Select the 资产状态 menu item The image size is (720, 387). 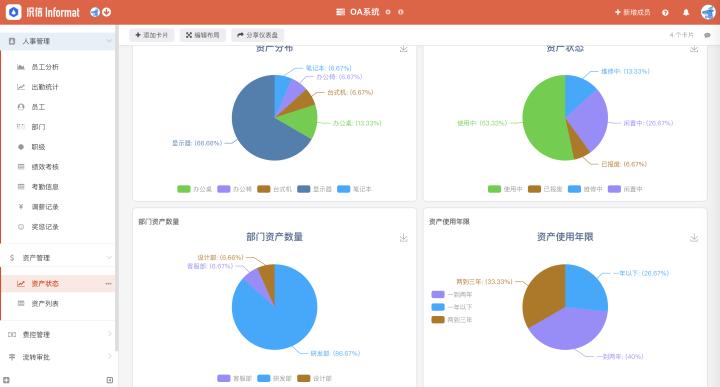[x=58, y=284]
